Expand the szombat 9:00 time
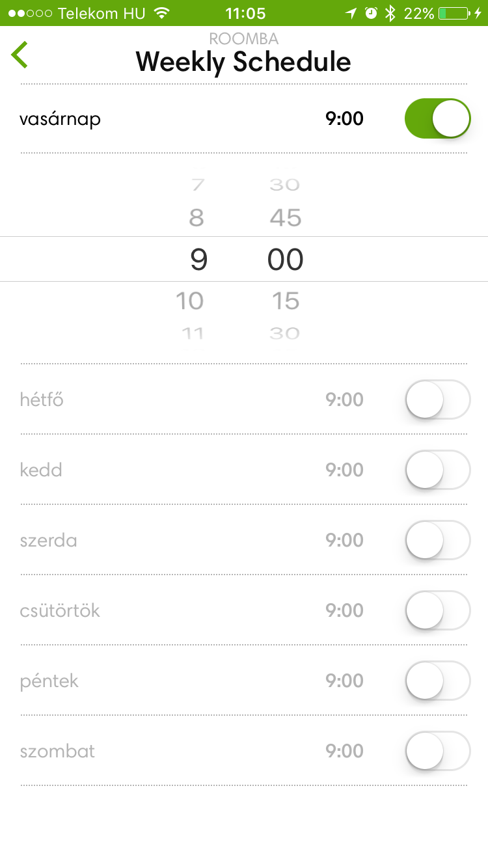Image resolution: width=488 pixels, height=868 pixels. (344, 751)
